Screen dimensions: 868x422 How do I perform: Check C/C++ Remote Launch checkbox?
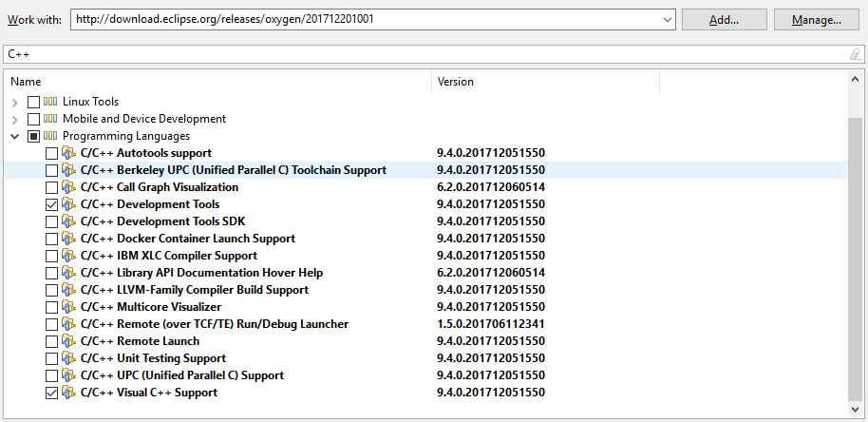point(51,342)
